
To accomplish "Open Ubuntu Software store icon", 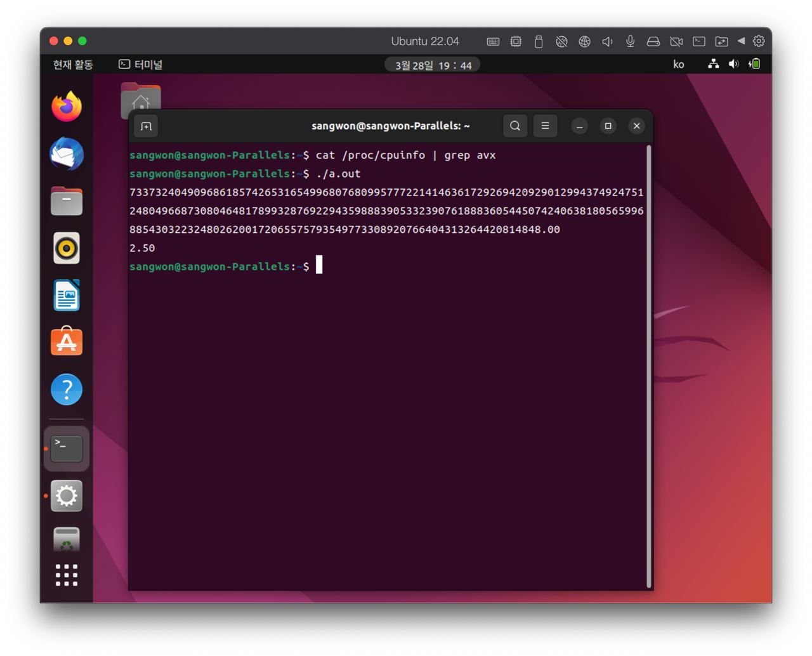I will tap(67, 342).
